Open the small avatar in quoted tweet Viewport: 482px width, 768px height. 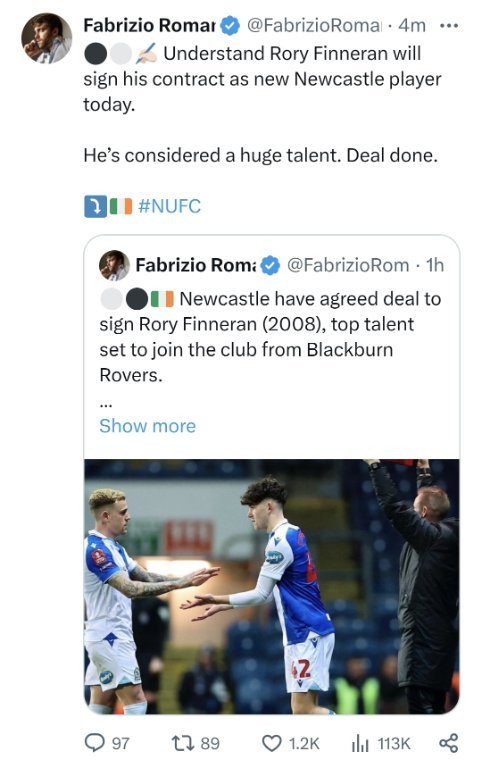pos(114,265)
